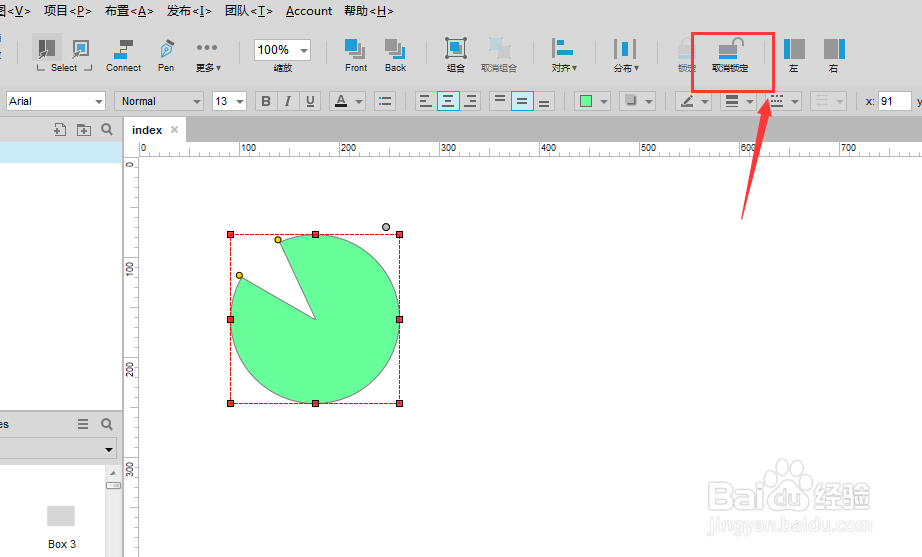The image size is (922, 557).
Task: Toggle Italic formatting
Action: coord(288,101)
